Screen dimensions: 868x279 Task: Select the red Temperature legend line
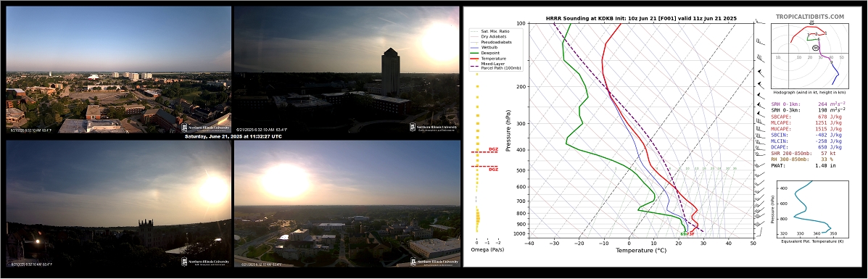coord(475,58)
